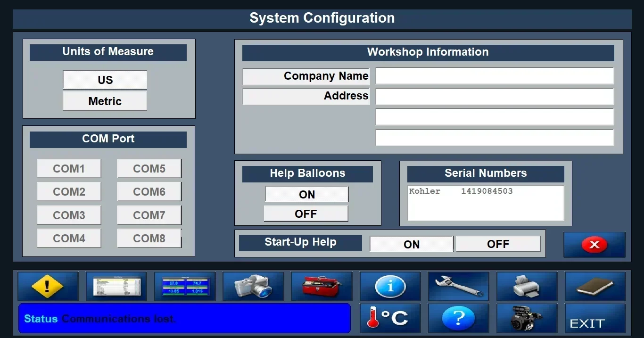Select the Kohler serial number entry

(485, 191)
